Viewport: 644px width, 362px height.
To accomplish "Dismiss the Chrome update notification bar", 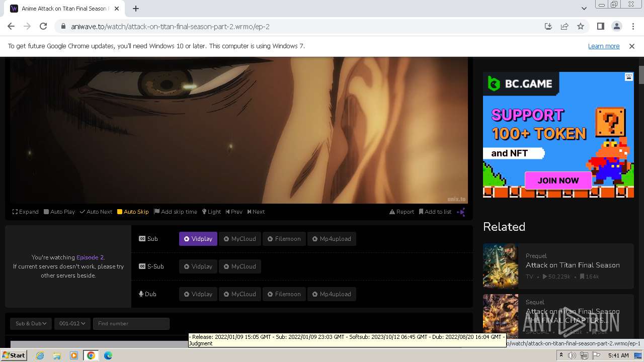I will coord(632,46).
